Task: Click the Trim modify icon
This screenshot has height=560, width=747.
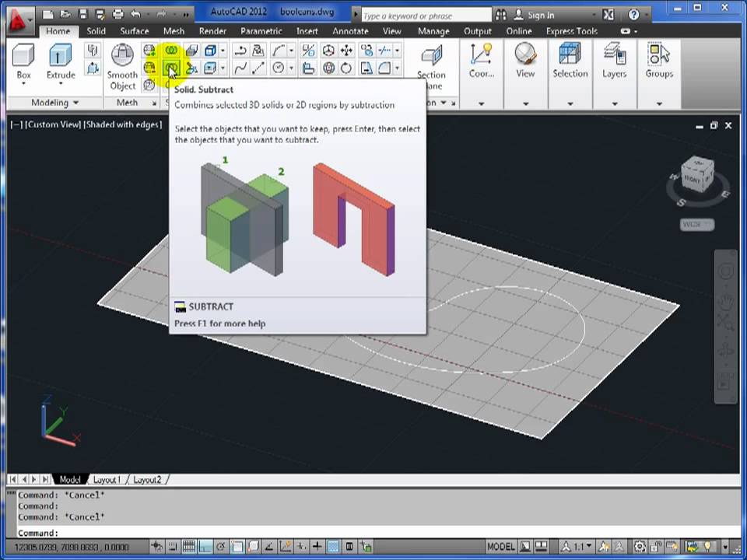Action: tap(384, 51)
